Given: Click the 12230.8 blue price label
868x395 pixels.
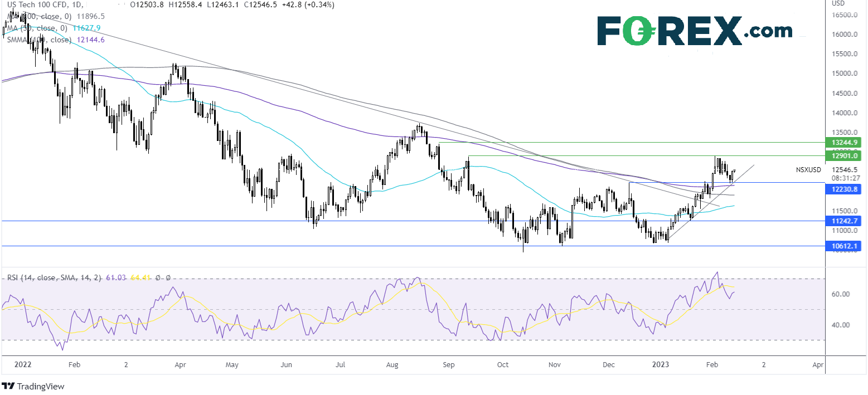Looking at the screenshot, I should [x=843, y=189].
